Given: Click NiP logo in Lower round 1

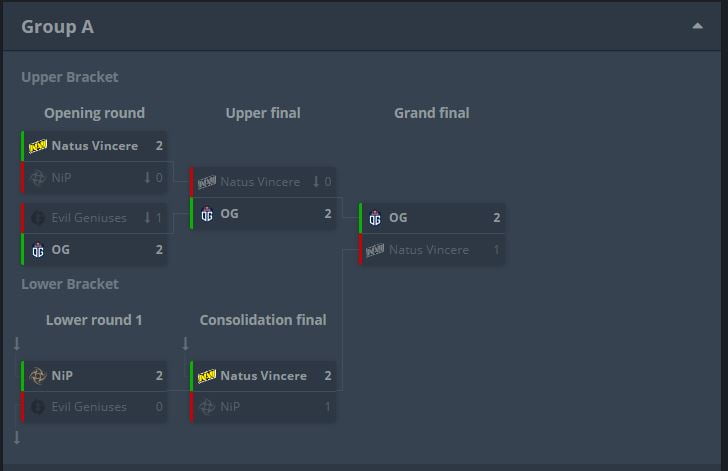Looking at the screenshot, I should click(38, 376).
